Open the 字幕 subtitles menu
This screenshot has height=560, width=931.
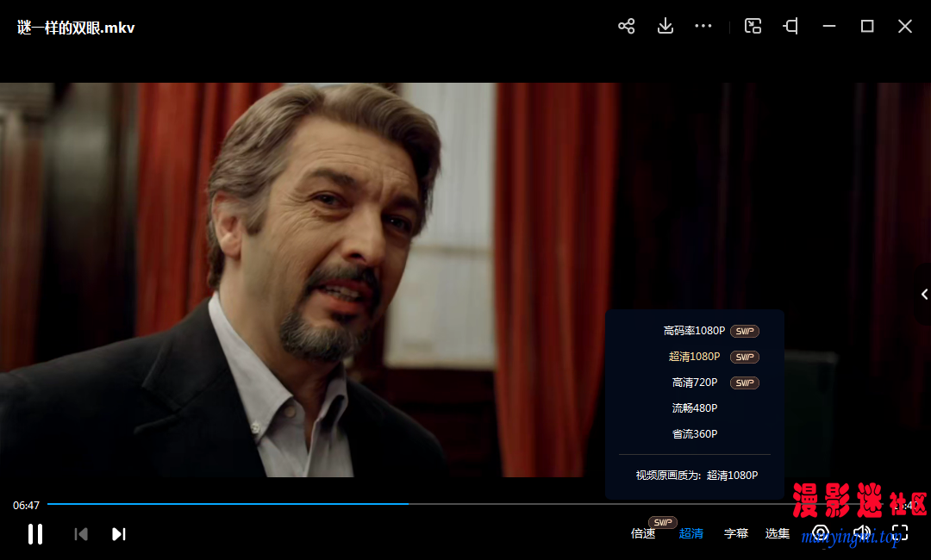click(736, 533)
